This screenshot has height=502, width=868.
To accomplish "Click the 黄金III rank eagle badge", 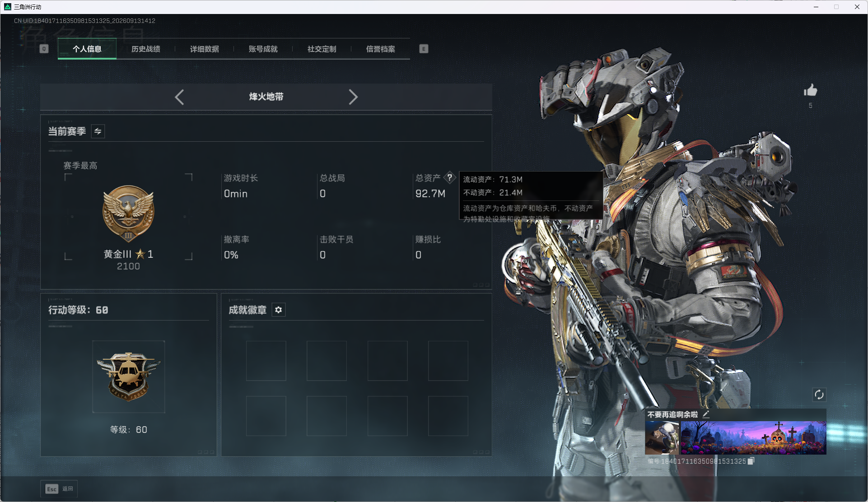I will point(128,214).
